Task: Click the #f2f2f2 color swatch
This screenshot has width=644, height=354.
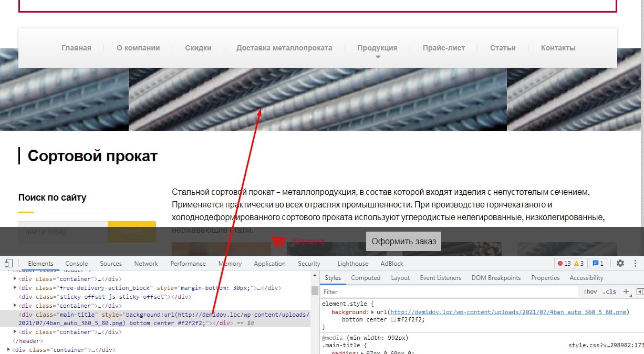Action: (x=392, y=319)
